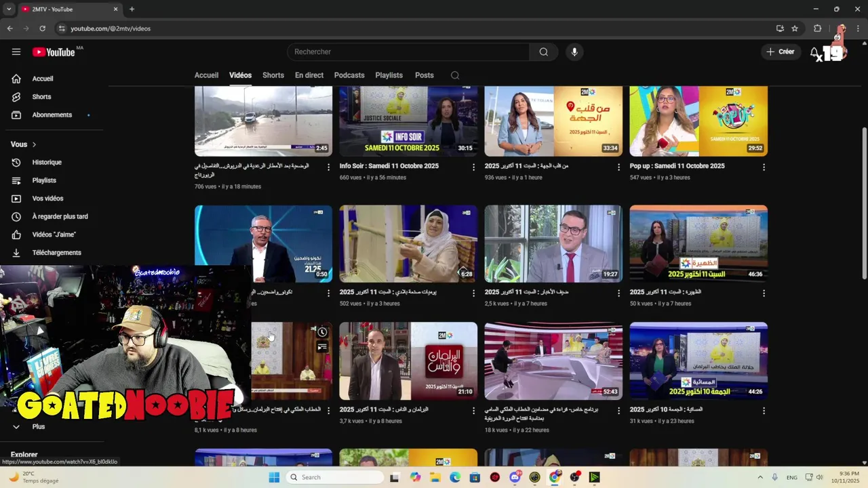Click the Task View taskbar icon
Image resolution: width=868 pixels, height=488 pixels.
click(x=395, y=477)
